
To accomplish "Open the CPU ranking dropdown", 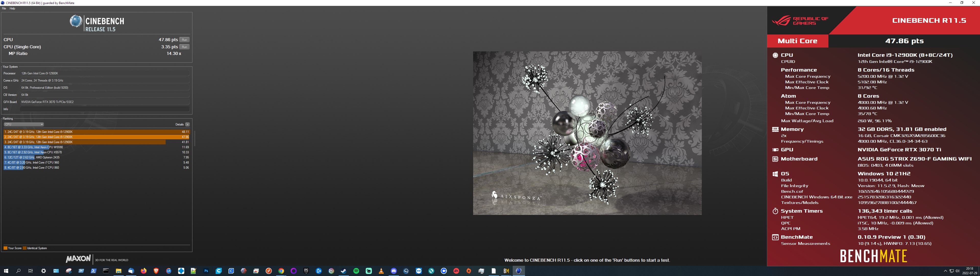I will click(x=23, y=124).
